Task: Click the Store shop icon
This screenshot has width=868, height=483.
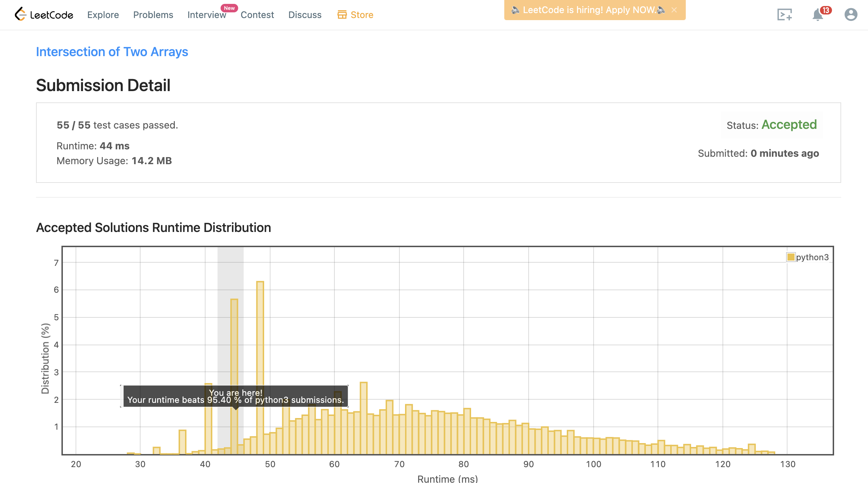Action: 342,14
